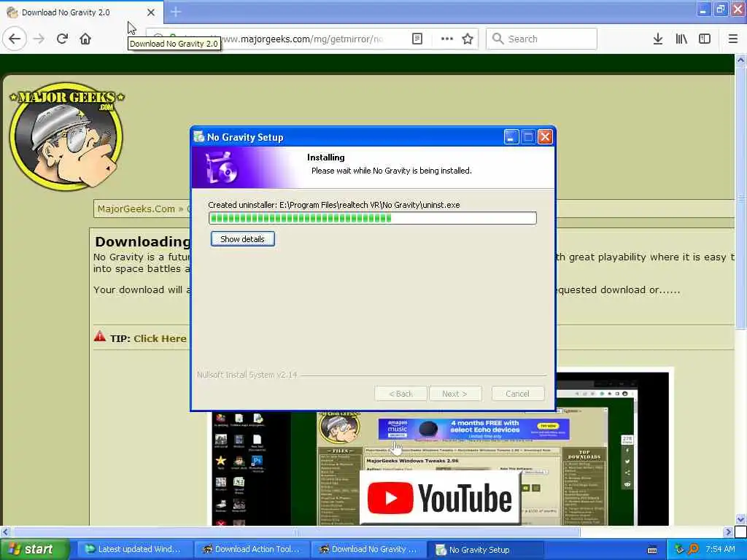Select No Gravity Setup taskbar item

[x=485, y=550]
